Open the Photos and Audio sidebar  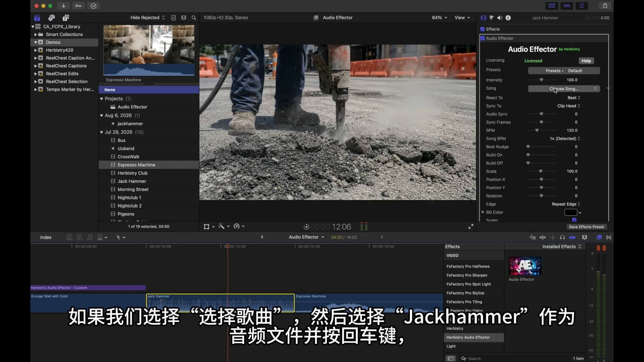click(x=51, y=18)
